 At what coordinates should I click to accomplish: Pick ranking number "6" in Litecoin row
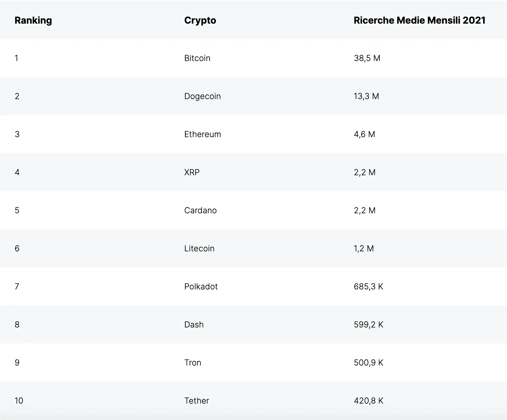click(x=17, y=248)
